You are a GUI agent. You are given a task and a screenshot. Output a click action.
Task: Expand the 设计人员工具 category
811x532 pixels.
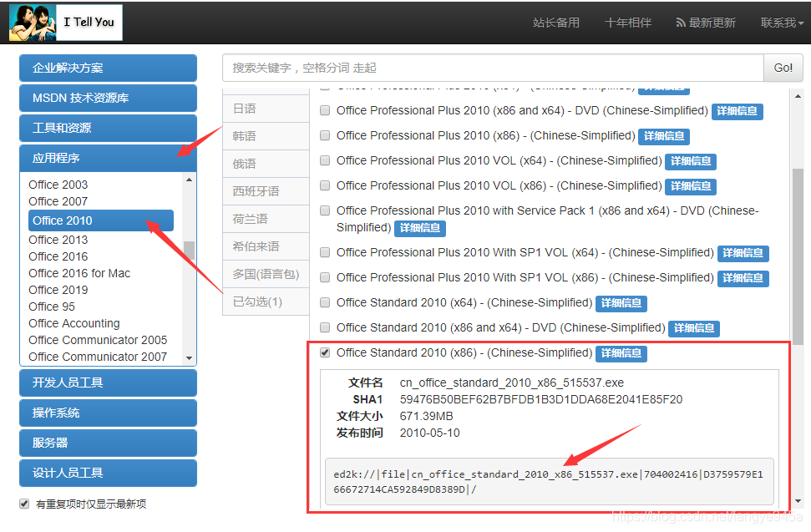[x=108, y=473]
